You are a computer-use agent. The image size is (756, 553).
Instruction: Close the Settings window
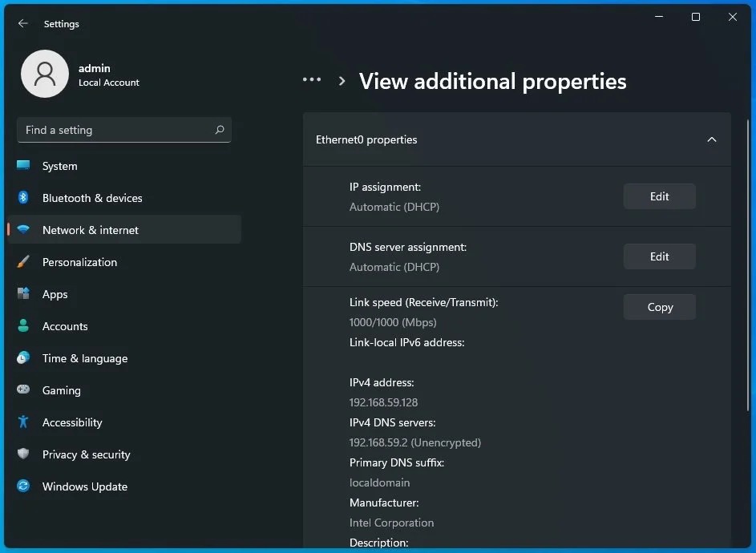click(733, 17)
